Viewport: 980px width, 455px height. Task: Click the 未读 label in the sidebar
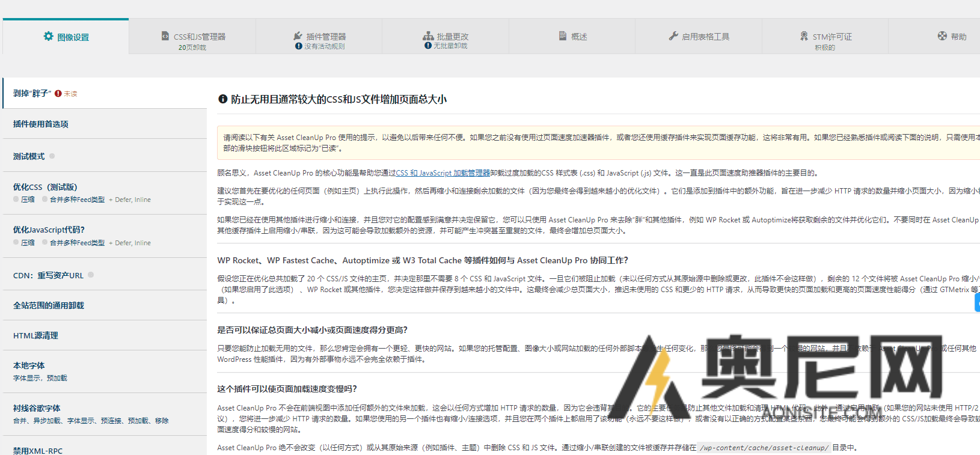tap(70, 94)
